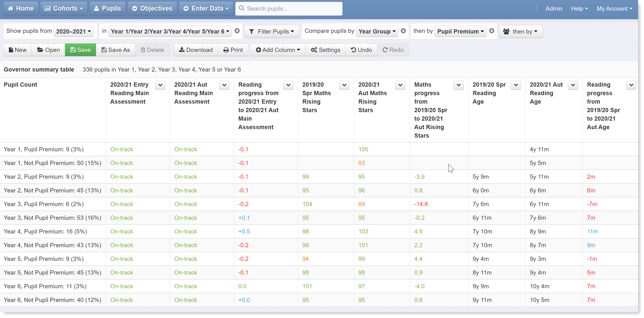Open the Help menu
The width and height of the screenshot is (644, 318).
tap(579, 8)
